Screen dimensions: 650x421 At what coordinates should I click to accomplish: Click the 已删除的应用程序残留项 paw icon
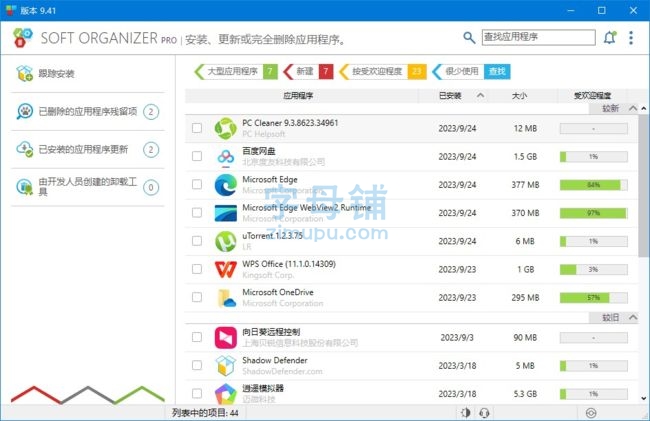pyautogui.click(x=24, y=111)
